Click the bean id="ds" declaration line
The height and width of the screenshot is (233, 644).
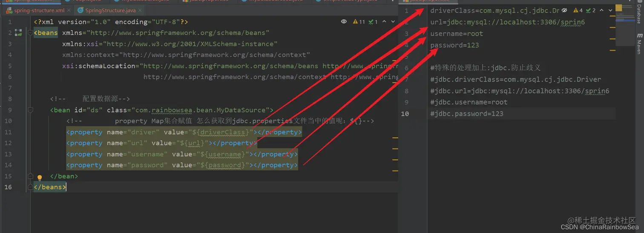(161, 110)
